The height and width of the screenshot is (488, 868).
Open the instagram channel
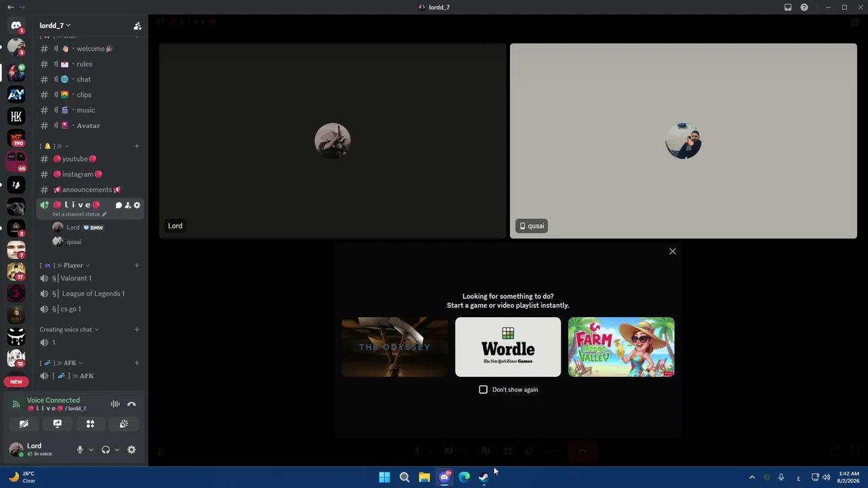tap(90, 174)
